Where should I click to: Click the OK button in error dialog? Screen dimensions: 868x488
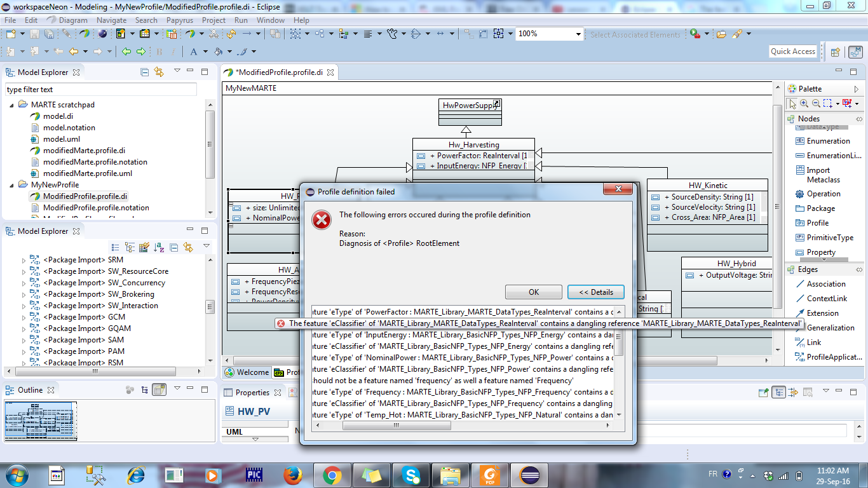[x=534, y=292]
